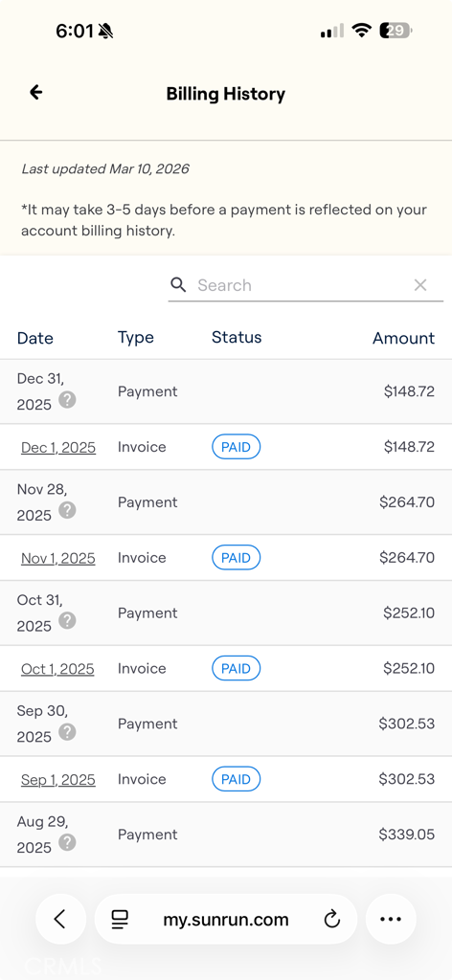Open the Sep 1, 2025 invoice link
452x980 pixels.
pos(58,779)
